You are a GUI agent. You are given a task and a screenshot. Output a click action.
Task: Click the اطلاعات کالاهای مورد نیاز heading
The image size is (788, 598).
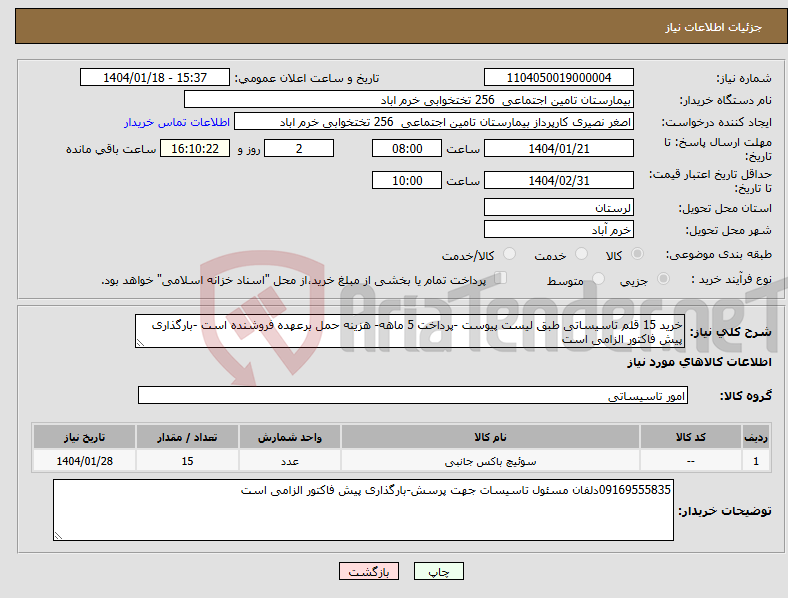tap(700, 362)
